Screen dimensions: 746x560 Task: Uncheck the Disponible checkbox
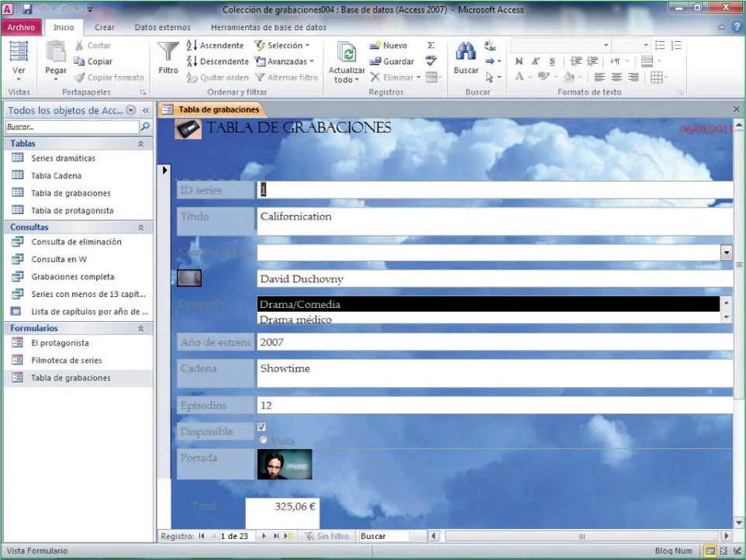[x=261, y=427]
